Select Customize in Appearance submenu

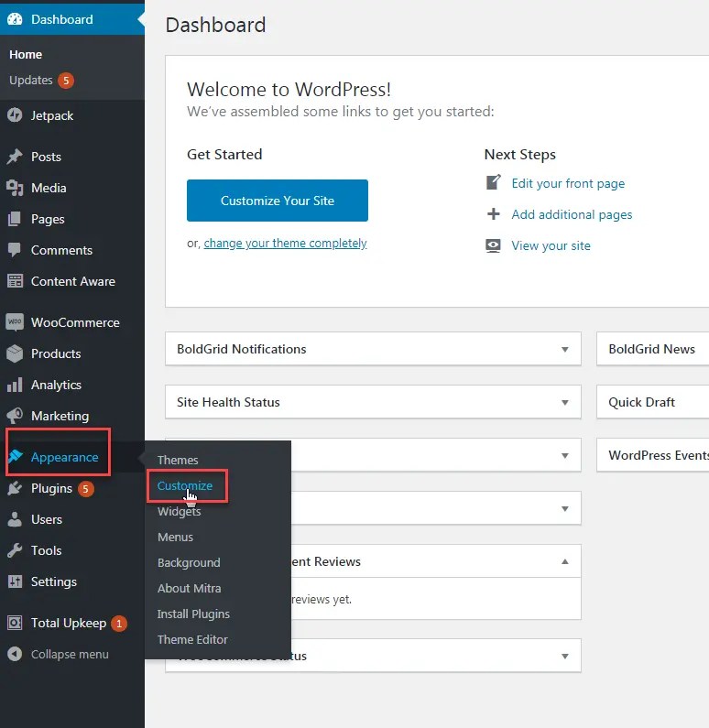pos(185,485)
